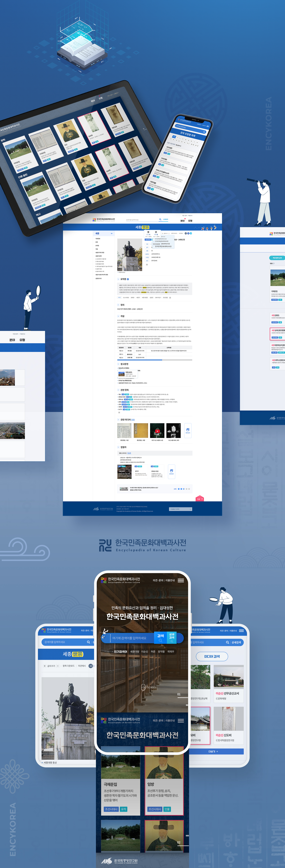Click the pink TOP button
The width and height of the screenshot is (285, 868).
200,499
